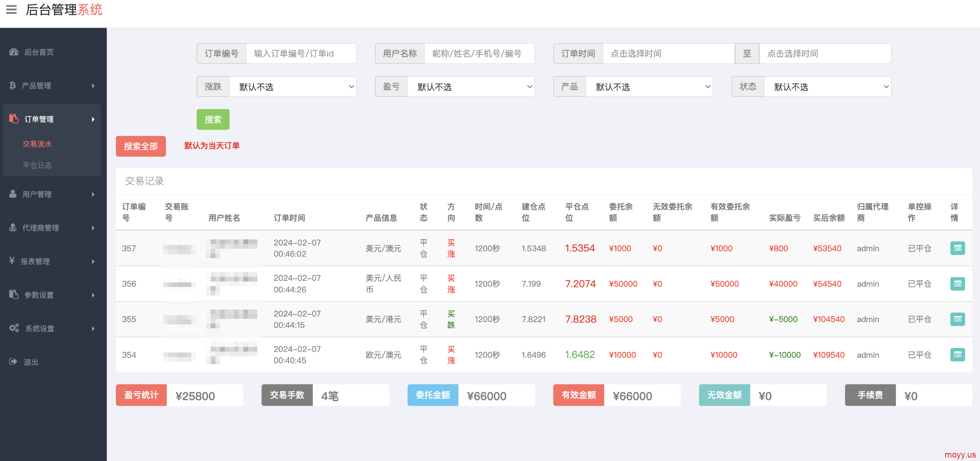Expand the 代理商管理 sidebar arrow

[93, 228]
